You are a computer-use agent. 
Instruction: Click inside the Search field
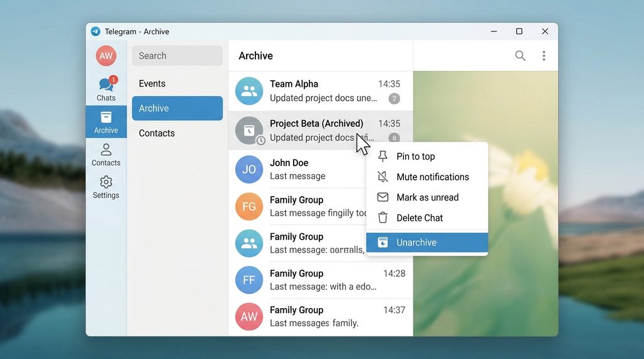[177, 56]
